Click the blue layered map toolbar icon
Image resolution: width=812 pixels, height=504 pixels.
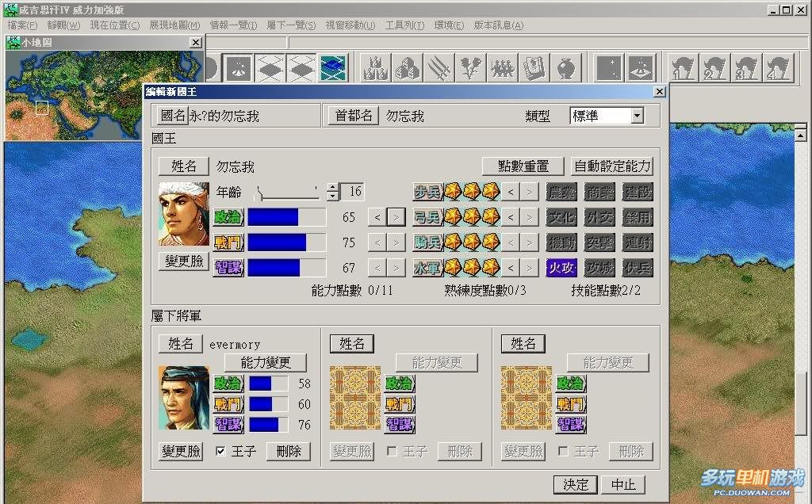(332, 68)
